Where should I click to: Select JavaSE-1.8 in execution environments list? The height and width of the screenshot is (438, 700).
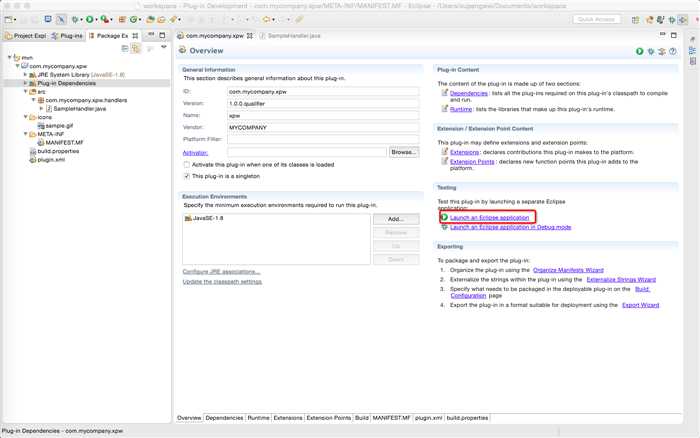[x=204, y=218]
